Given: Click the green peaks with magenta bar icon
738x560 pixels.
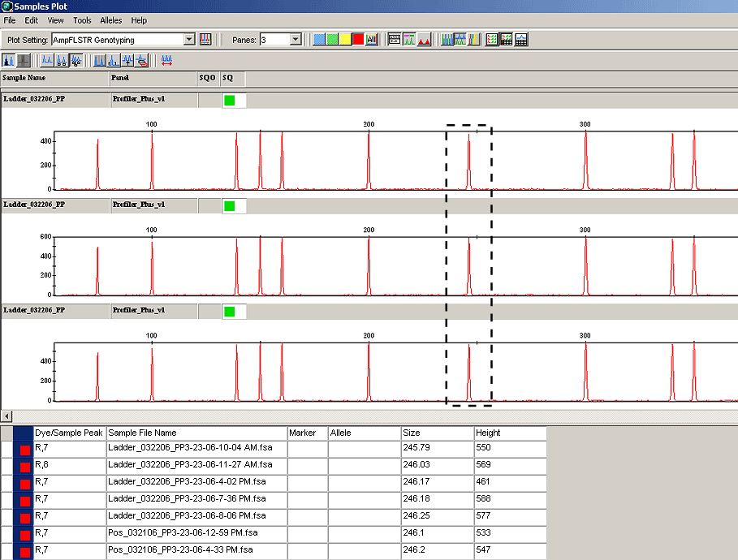Looking at the screenshot, I should click(409, 40).
